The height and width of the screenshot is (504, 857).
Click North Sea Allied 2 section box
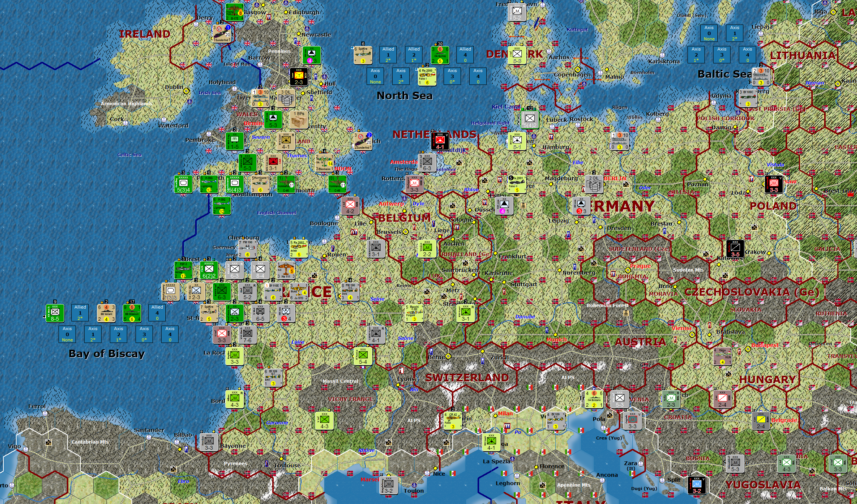(414, 55)
